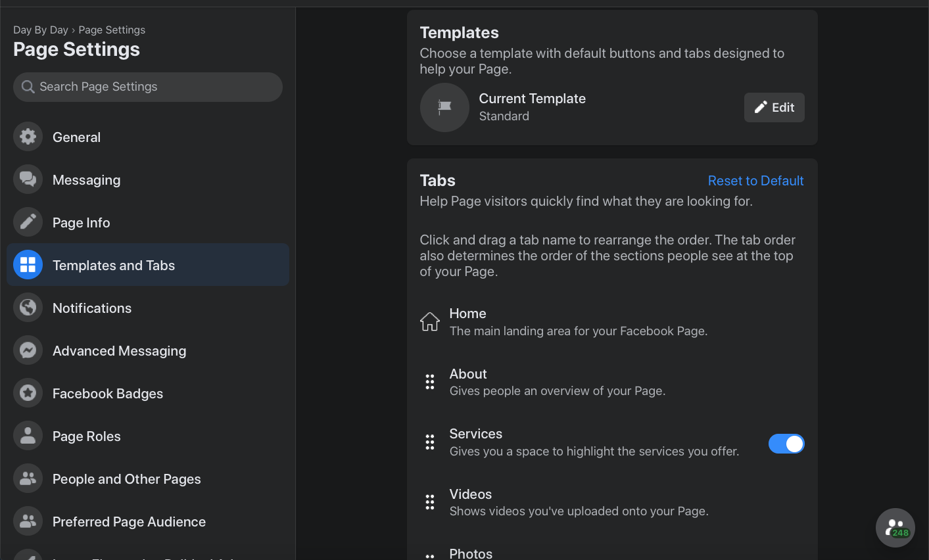Viewport: 929px width, 560px height.
Task: Open the people icon with 248 badge
Action: 895,528
